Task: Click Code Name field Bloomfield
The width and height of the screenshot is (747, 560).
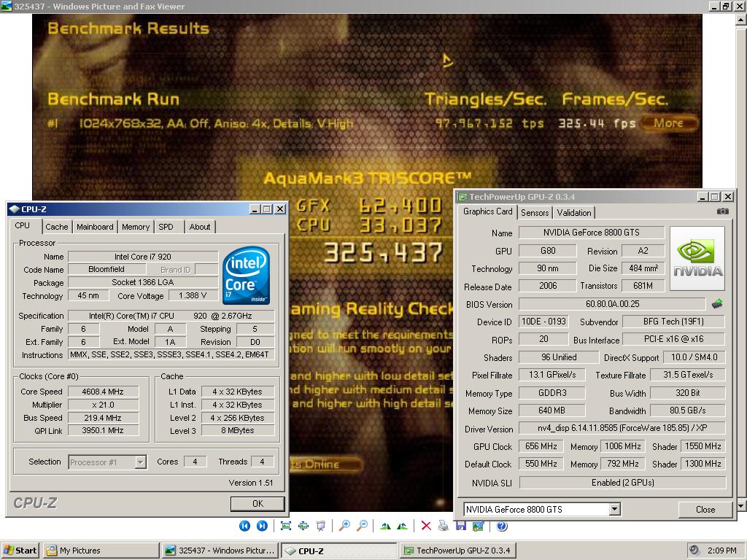Action: tap(107, 270)
